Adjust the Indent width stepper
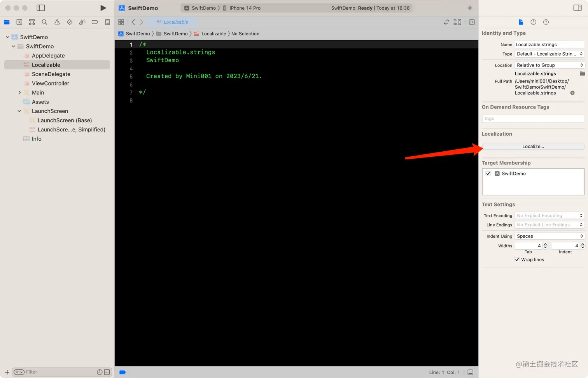This screenshot has width=588, height=378. coord(583,246)
